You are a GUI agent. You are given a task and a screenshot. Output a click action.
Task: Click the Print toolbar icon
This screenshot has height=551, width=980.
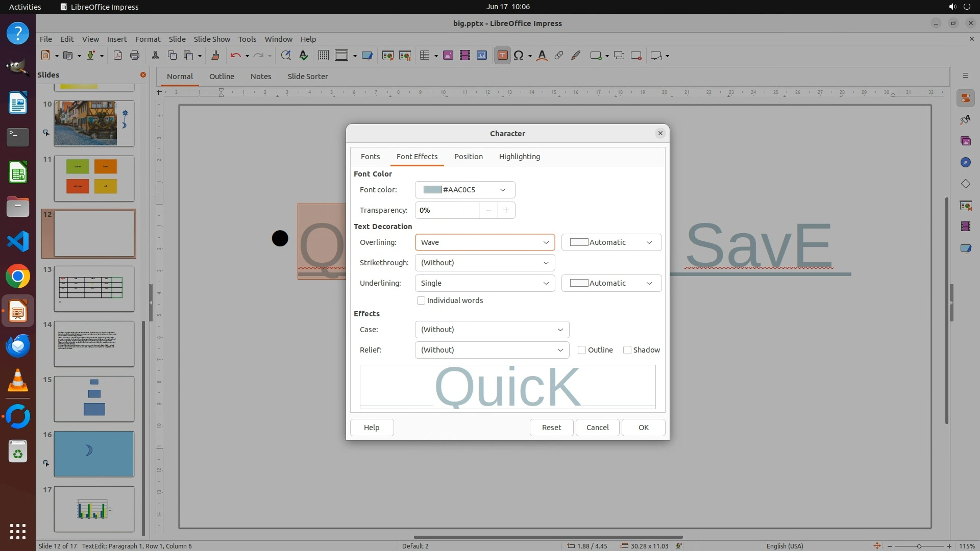pos(135,56)
